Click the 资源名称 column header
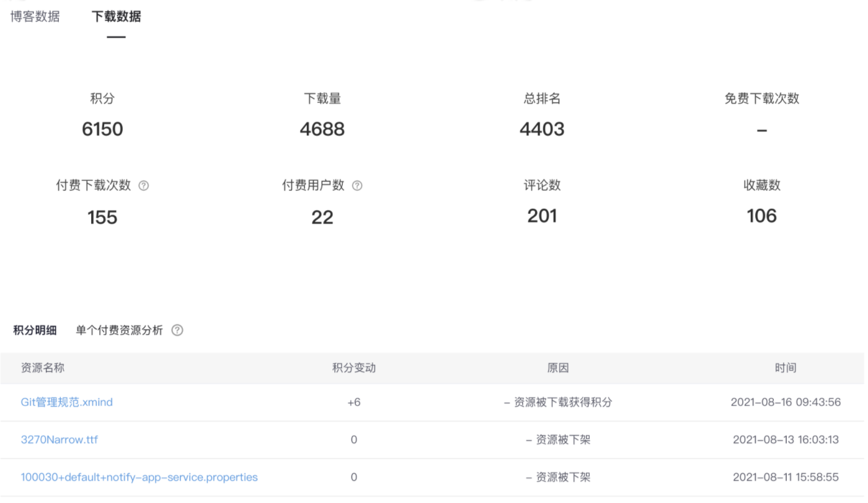 [41, 367]
